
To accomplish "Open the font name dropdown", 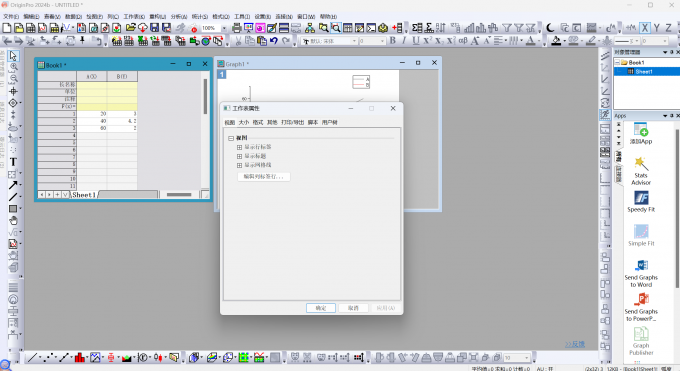I will (354, 41).
